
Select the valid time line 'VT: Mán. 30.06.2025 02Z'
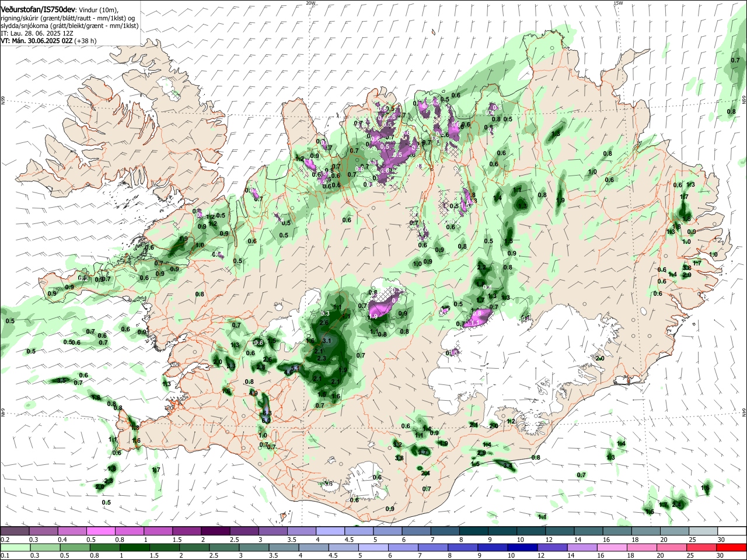coord(37,41)
